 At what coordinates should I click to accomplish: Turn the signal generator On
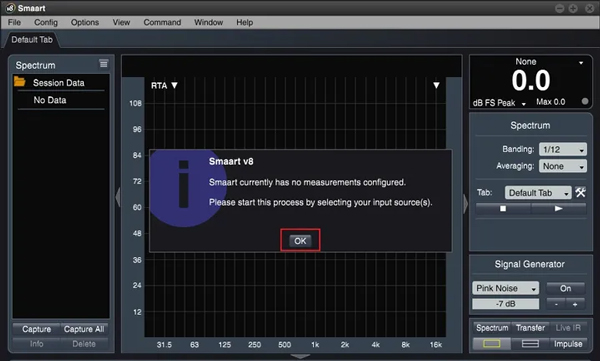566,288
